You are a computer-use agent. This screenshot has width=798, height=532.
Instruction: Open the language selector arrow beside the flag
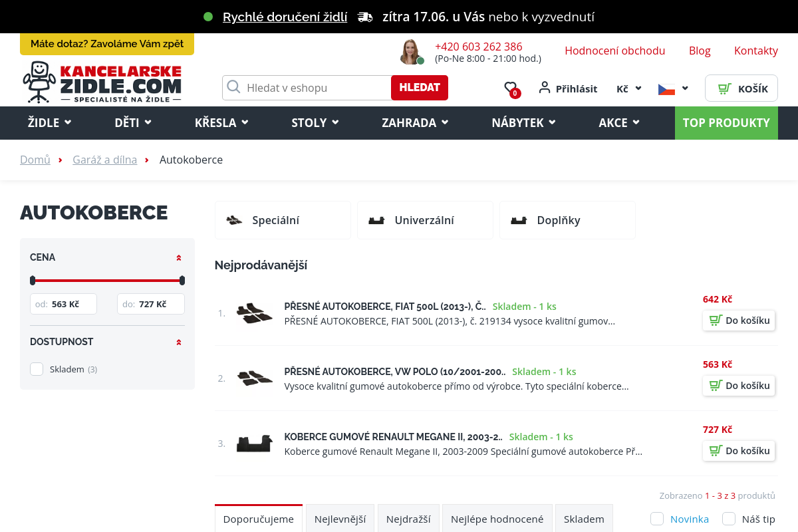click(685, 88)
